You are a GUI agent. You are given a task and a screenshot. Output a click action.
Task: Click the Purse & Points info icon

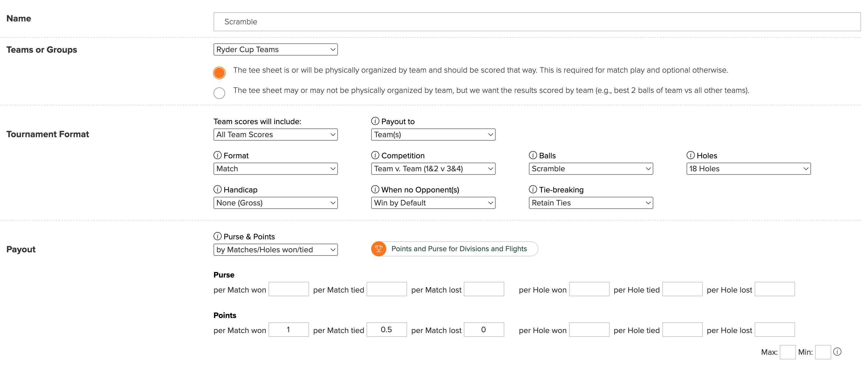coord(217,236)
